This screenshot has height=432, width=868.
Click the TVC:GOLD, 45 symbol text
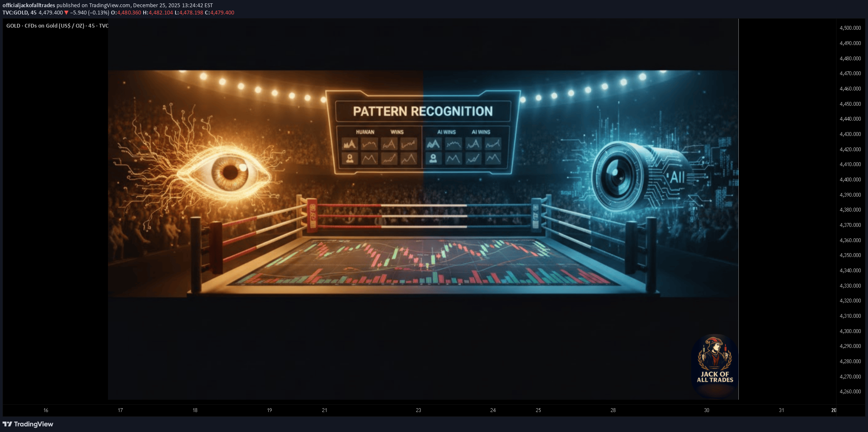click(x=20, y=13)
